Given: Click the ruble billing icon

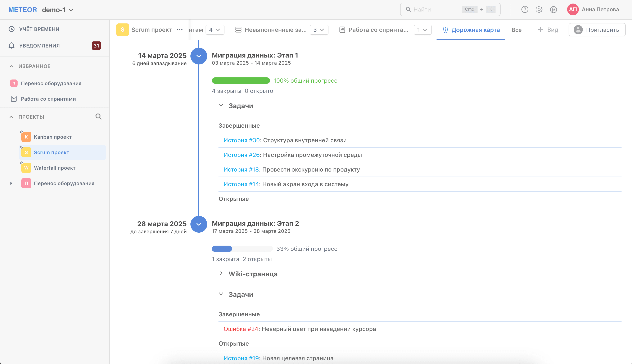Looking at the screenshot, I should [x=553, y=9].
